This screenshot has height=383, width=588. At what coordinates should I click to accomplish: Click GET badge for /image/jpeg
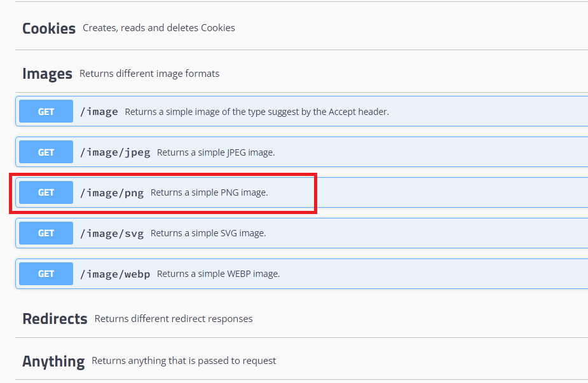tap(46, 152)
